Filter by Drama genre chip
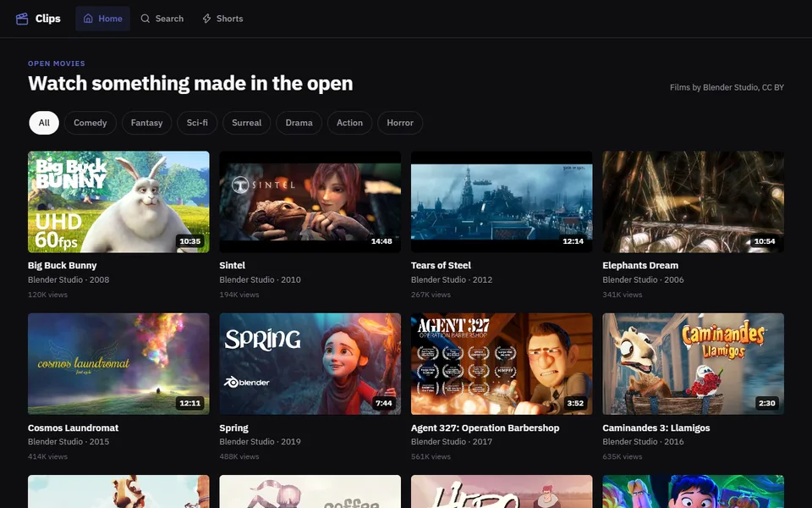The width and height of the screenshot is (812, 508). tap(299, 123)
